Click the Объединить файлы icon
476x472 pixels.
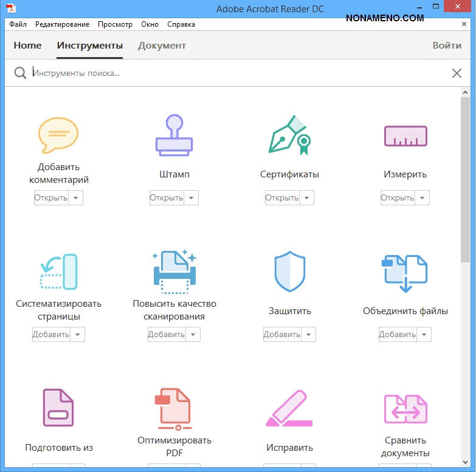tap(405, 272)
